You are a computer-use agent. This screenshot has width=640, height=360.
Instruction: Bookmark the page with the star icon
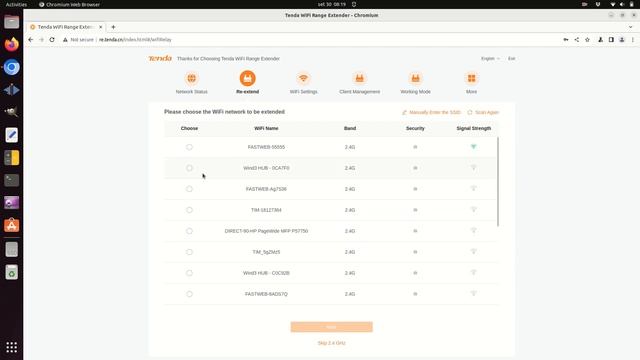pyautogui.click(x=587, y=40)
